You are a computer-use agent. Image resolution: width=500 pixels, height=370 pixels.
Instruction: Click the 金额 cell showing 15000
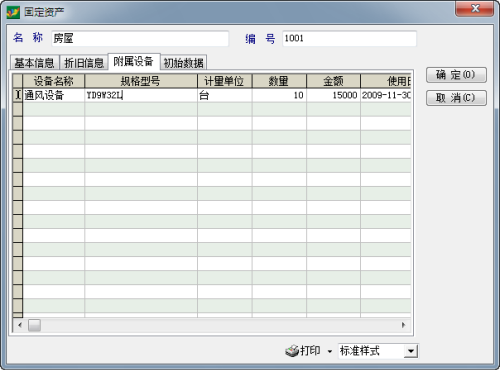point(333,95)
